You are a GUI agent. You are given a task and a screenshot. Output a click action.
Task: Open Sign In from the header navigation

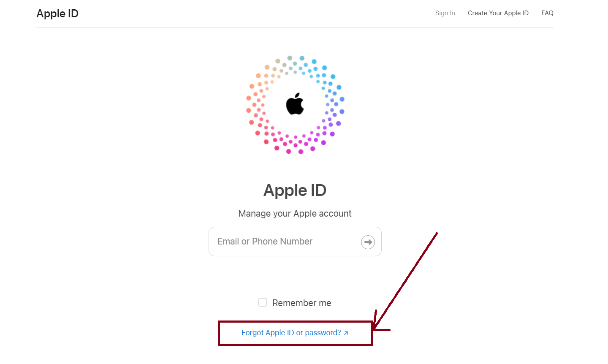(445, 13)
